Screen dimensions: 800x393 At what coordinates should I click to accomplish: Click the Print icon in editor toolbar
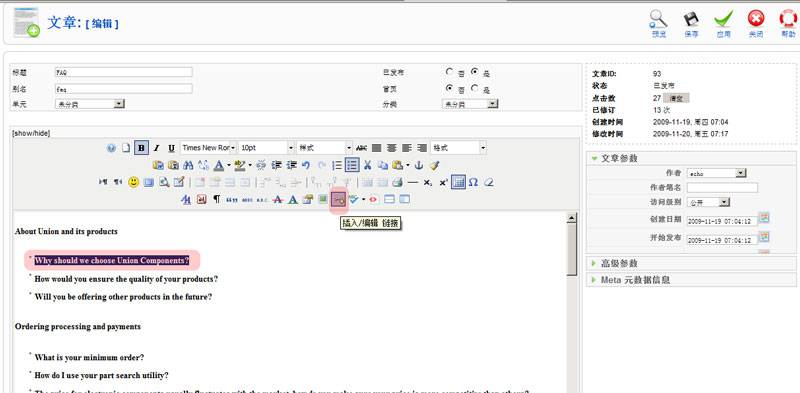click(397, 182)
